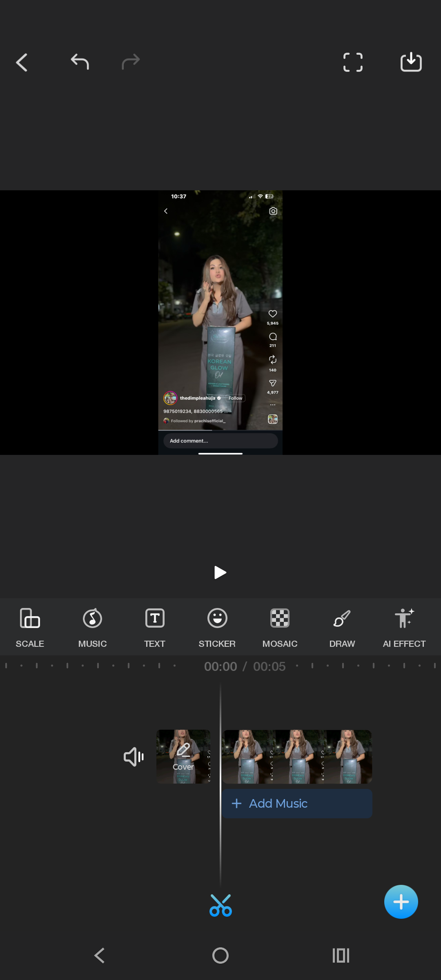Open the STICKER tool
This screenshot has width=441, height=980.
tap(217, 628)
